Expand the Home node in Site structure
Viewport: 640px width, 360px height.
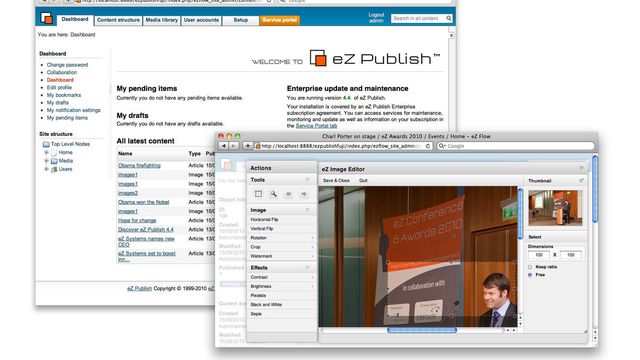coord(46,152)
